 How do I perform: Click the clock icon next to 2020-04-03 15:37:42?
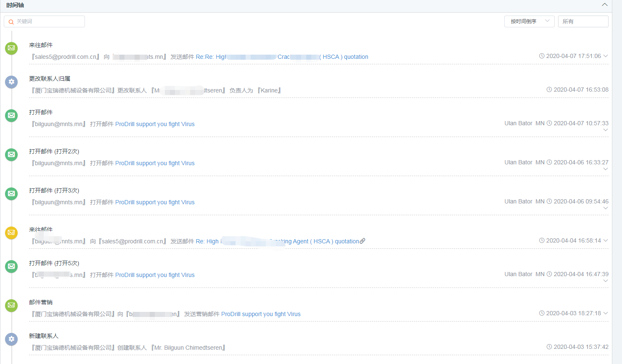point(549,347)
